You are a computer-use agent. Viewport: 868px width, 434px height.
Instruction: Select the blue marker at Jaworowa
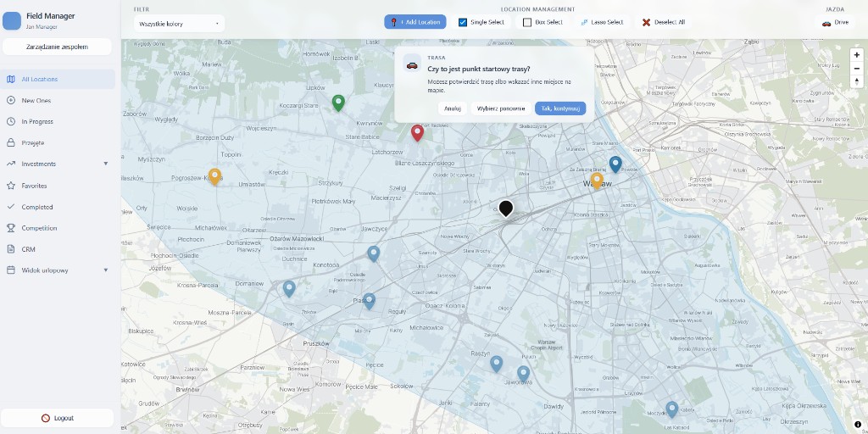pyautogui.click(x=524, y=374)
